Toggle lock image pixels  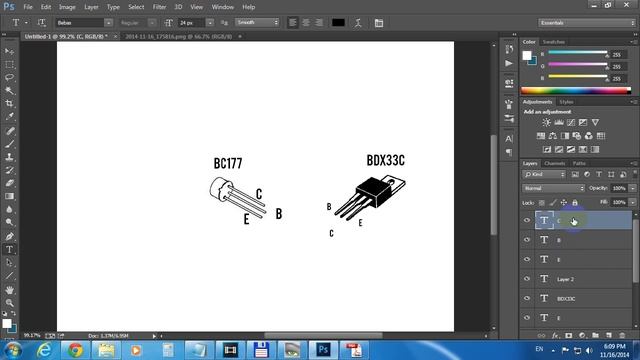click(x=553, y=202)
